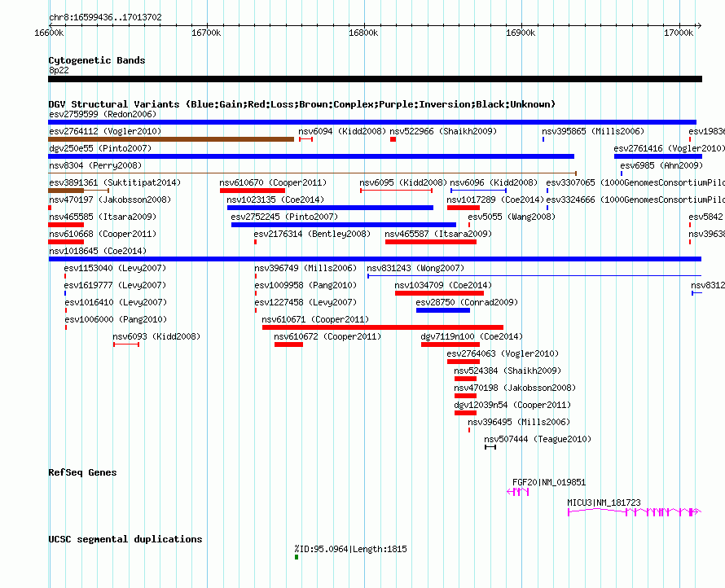
Task: Click the esv1009958 (Pang2010) label
Action: [x=305, y=285]
